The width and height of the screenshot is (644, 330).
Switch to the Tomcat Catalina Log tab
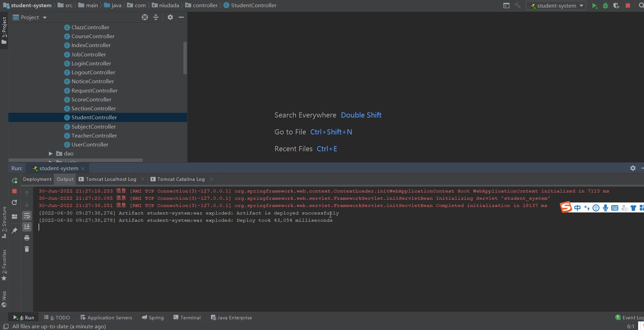[x=181, y=179]
